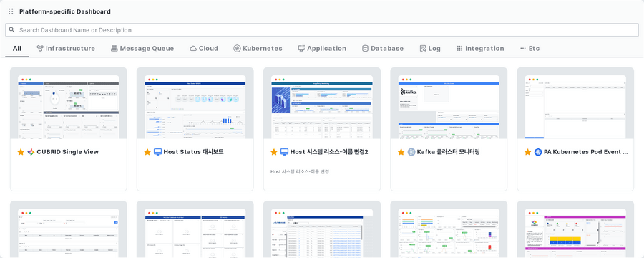Open the Host 시스템 리소스-이름 변경2 preview thumbnail
This screenshot has height=258, width=644.
322,103
